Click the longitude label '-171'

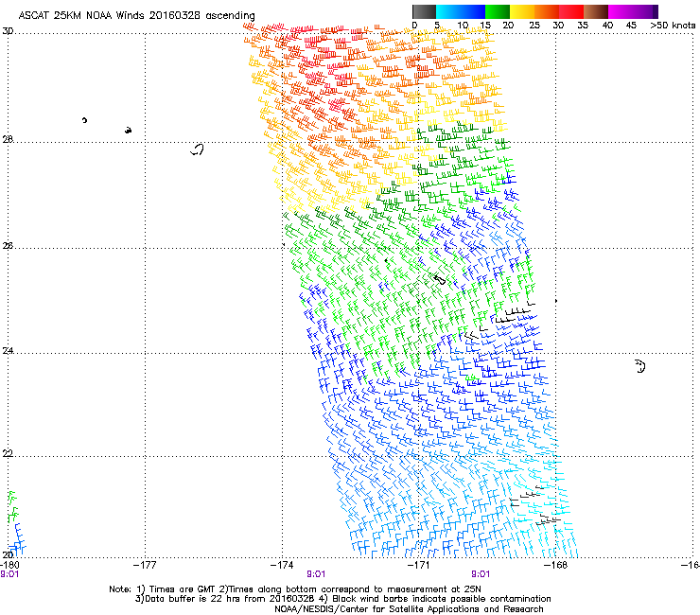419,565
